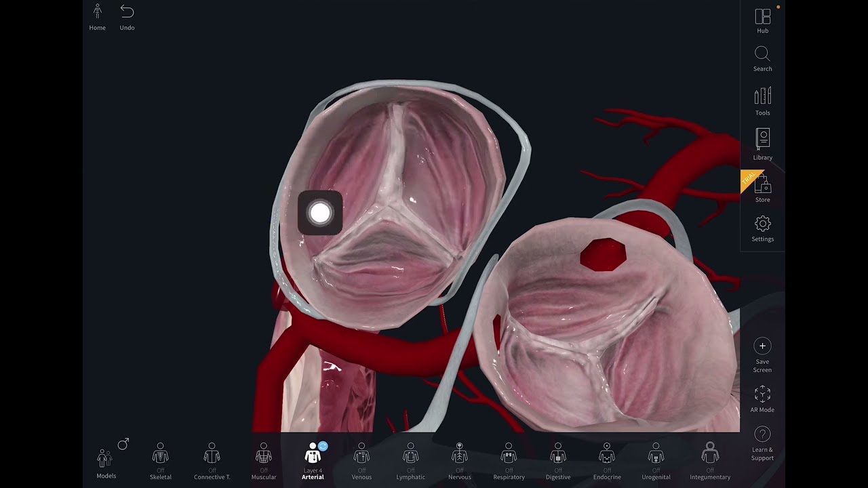
Task: Toggle the Muscular system layer
Action: [264, 462]
